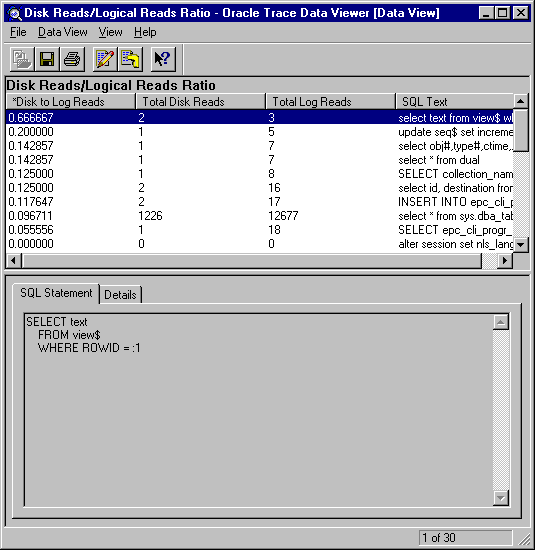Sort by the Total Log Reads column header
Screen dimensions: 535x550
(x=331, y=102)
